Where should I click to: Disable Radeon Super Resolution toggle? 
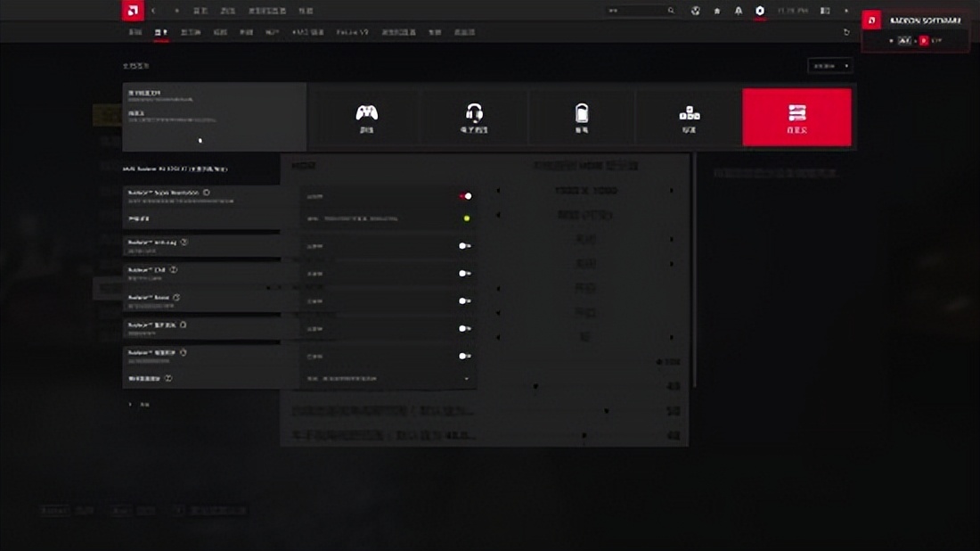[466, 196]
